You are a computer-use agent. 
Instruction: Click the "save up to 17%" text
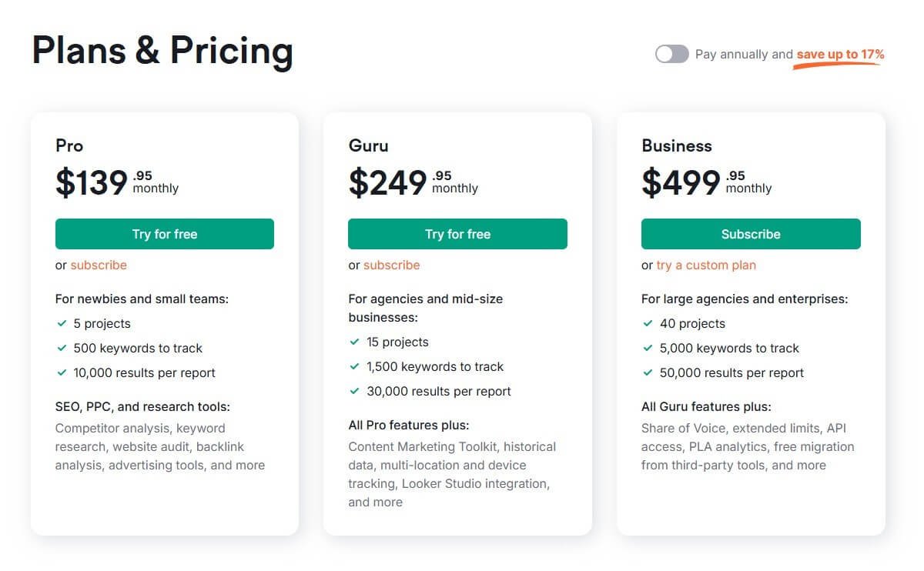pos(839,54)
